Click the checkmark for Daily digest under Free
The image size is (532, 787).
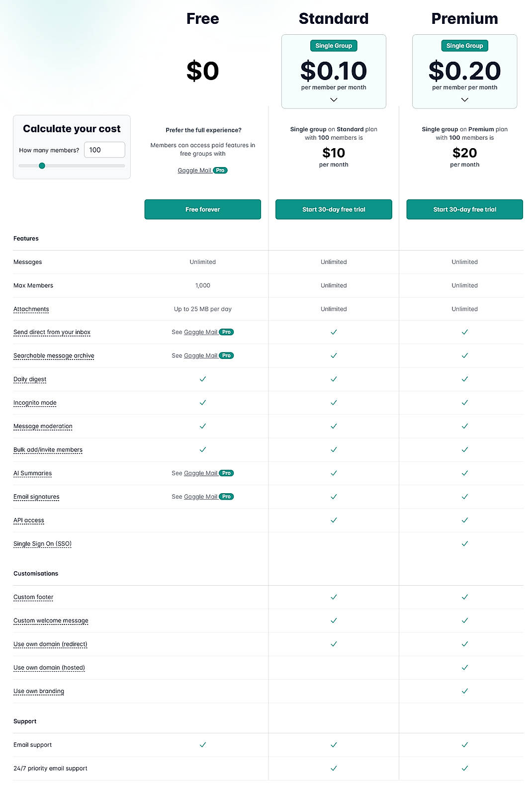tap(202, 379)
